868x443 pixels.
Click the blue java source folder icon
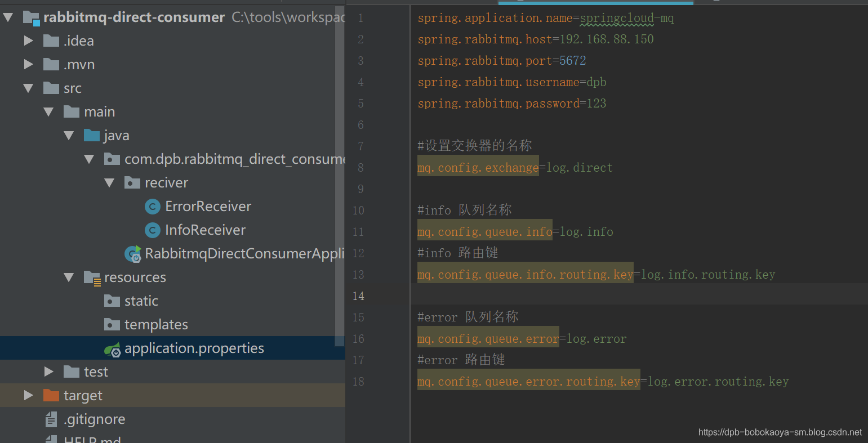point(92,135)
